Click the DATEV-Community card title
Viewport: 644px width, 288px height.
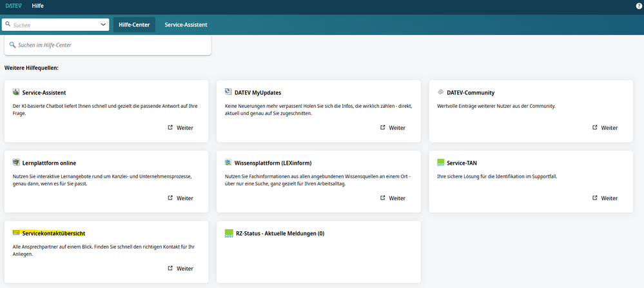pyautogui.click(x=471, y=92)
